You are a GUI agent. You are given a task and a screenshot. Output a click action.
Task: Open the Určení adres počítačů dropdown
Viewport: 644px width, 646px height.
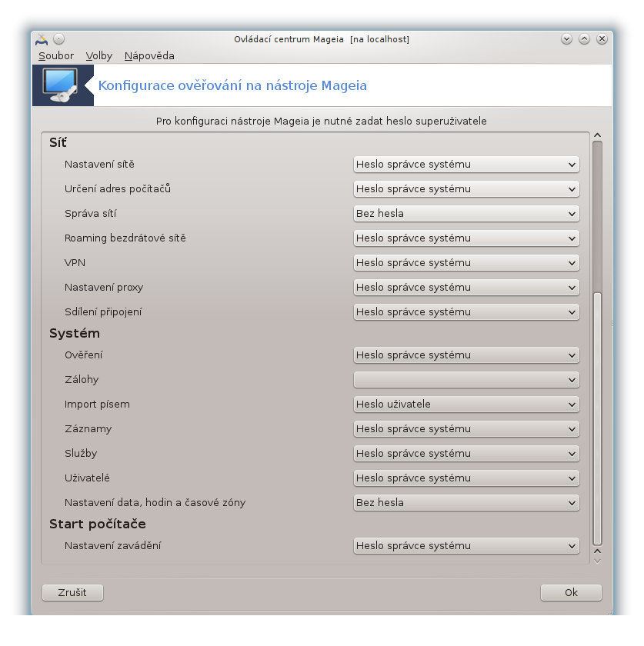[466, 189]
